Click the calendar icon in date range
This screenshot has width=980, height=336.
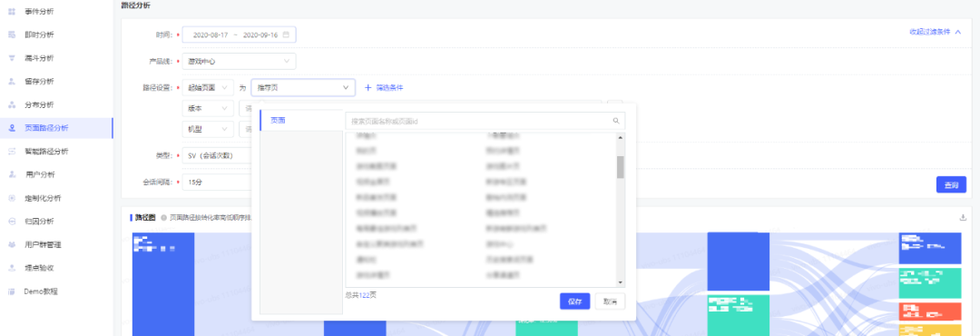click(286, 35)
